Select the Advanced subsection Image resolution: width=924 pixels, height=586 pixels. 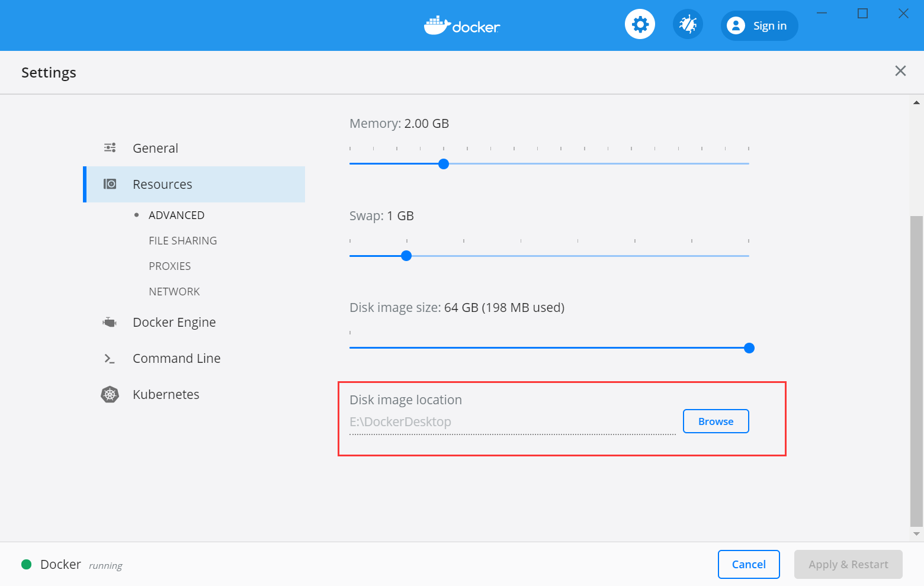[177, 215]
